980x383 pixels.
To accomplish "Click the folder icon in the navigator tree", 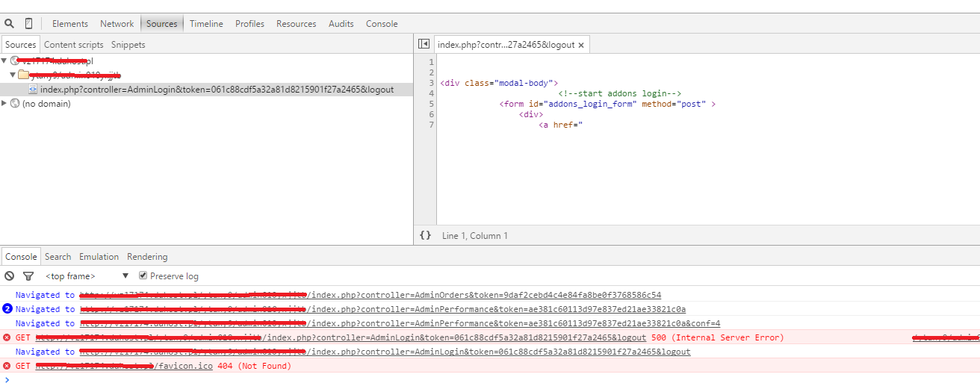I will click(x=23, y=75).
